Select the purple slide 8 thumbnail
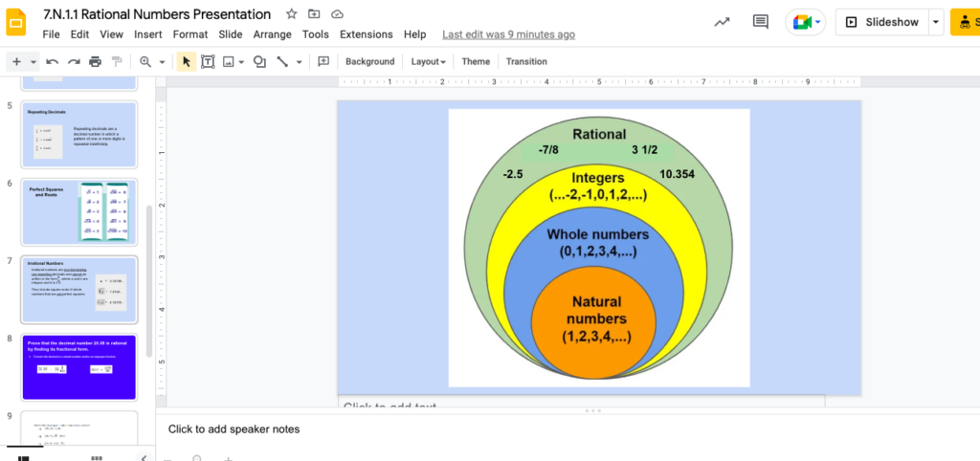The width and height of the screenshot is (980, 461). (79, 366)
